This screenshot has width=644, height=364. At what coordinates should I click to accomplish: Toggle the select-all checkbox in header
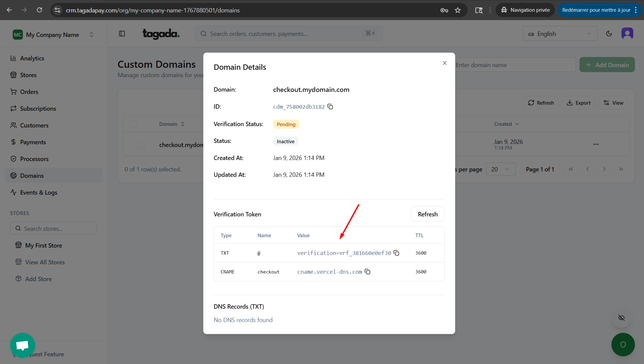point(133,124)
